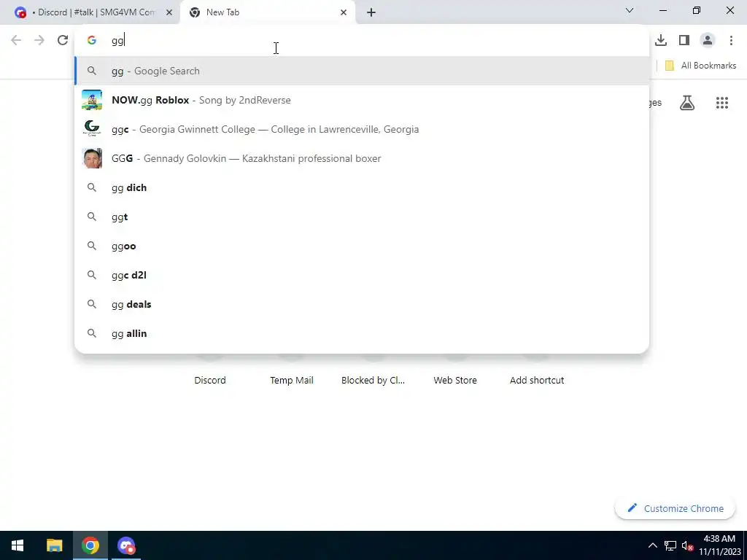Pick 'gg deals' search suggestion

[362, 304]
